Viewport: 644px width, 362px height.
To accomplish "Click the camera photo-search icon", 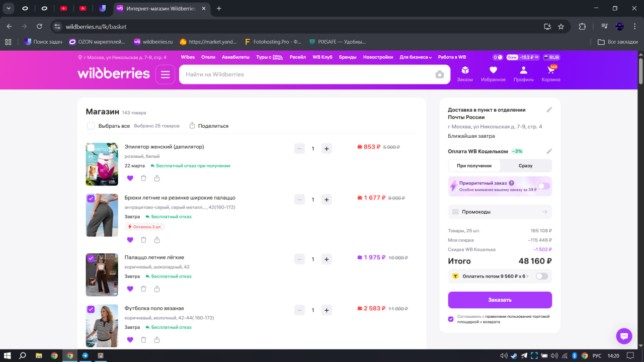I will (x=440, y=74).
